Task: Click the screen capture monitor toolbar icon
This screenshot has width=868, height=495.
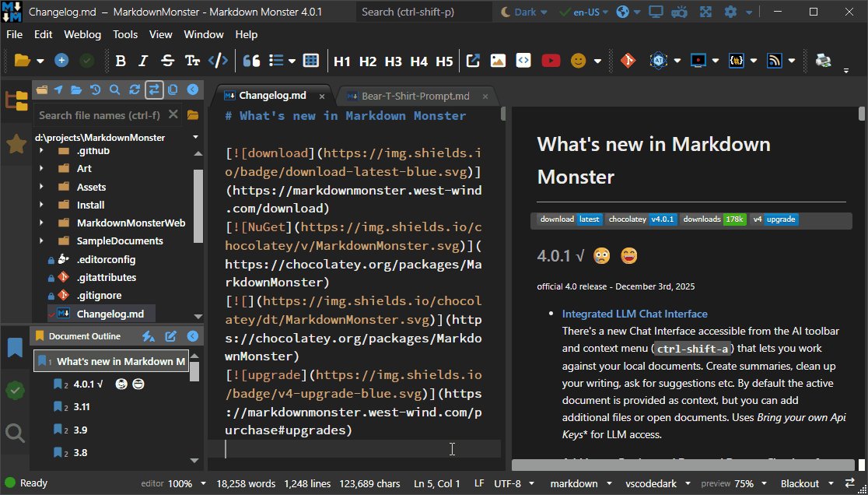Action: click(698, 61)
